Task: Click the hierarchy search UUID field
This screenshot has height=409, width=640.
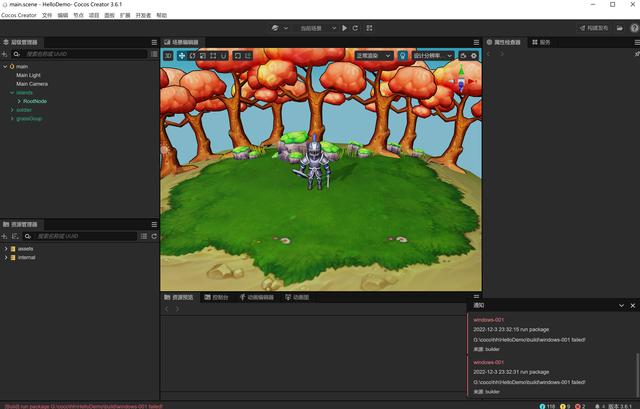Action: [79, 54]
